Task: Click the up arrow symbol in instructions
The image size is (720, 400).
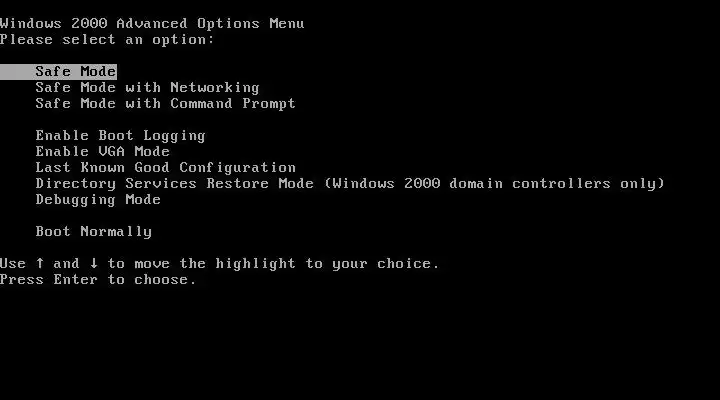Action: [x=40, y=263]
